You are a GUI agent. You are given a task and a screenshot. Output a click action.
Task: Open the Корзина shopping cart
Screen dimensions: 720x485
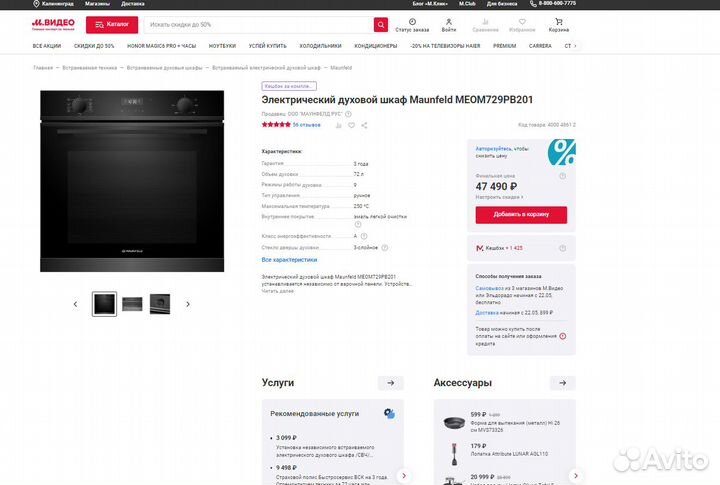558,25
